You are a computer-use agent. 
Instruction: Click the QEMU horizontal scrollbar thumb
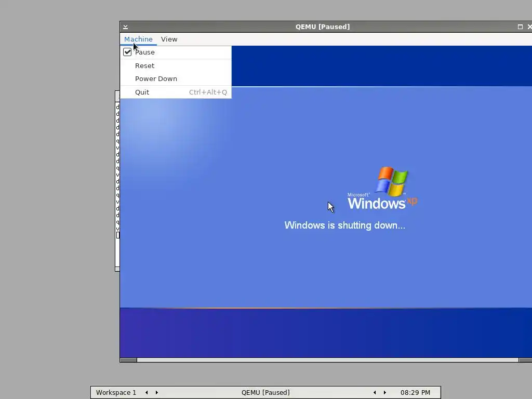pos(328,360)
